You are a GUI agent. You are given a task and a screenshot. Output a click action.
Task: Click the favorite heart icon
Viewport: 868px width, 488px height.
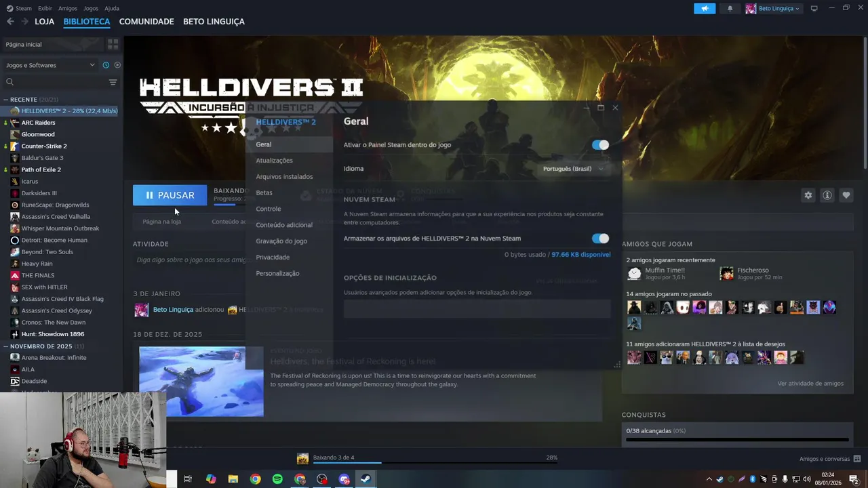coord(846,195)
